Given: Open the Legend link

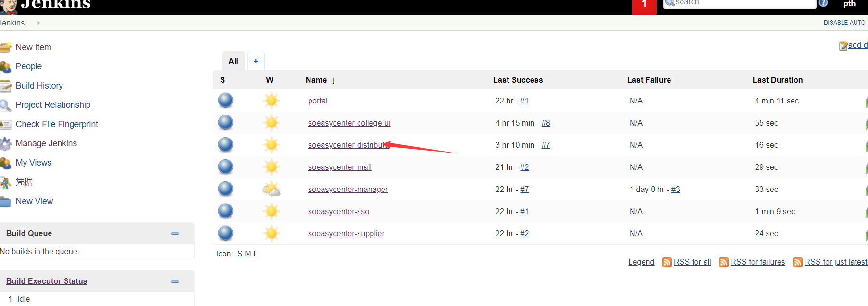Looking at the screenshot, I should coord(641,262).
